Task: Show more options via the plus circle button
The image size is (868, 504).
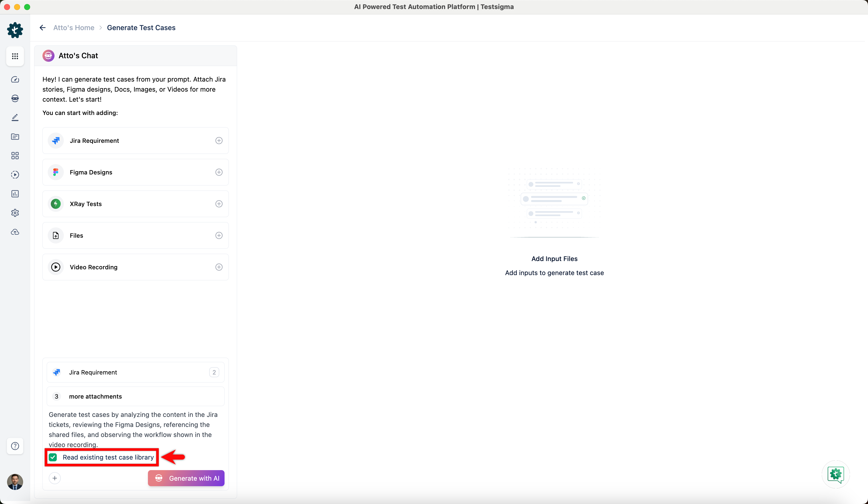Action: coord(55,478)
